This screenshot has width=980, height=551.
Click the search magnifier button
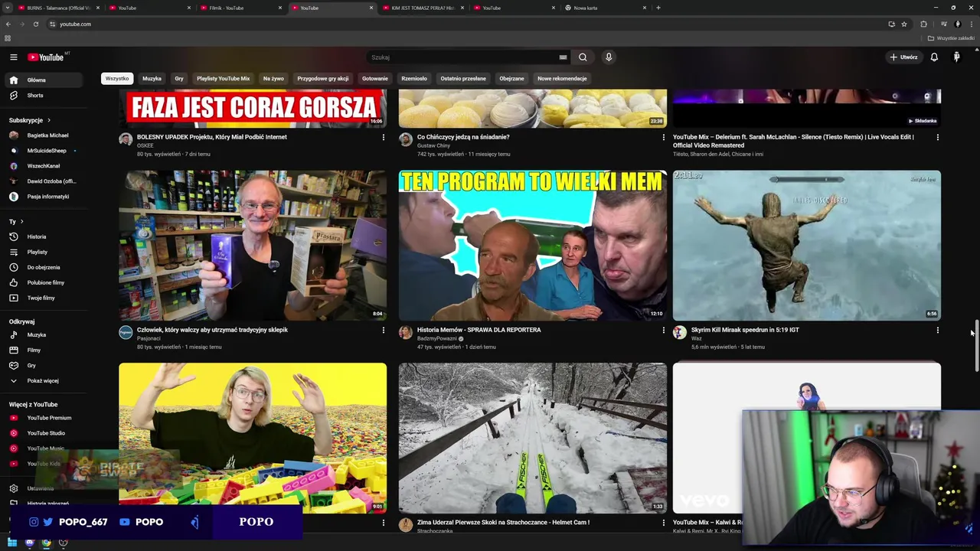tap(583, 57)
